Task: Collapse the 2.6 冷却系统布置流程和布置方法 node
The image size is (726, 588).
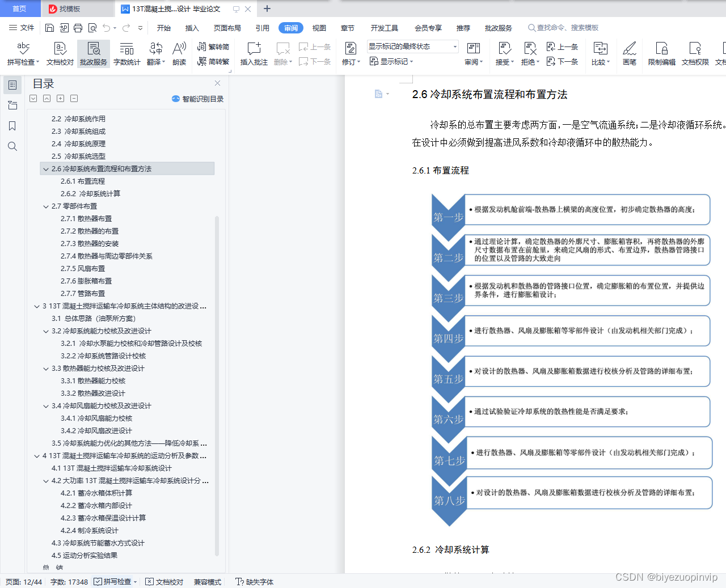Action: point(46,169)
